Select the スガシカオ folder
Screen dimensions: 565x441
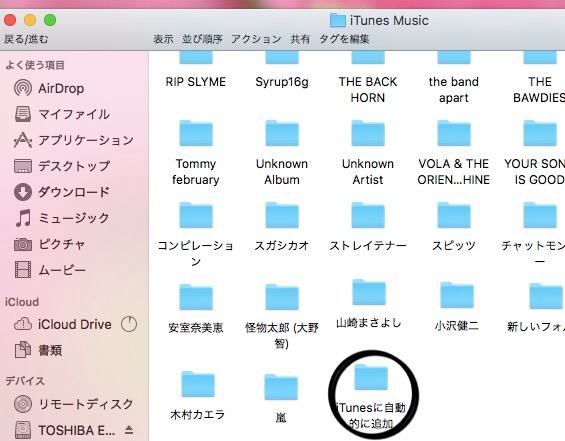tap(282, 215)
